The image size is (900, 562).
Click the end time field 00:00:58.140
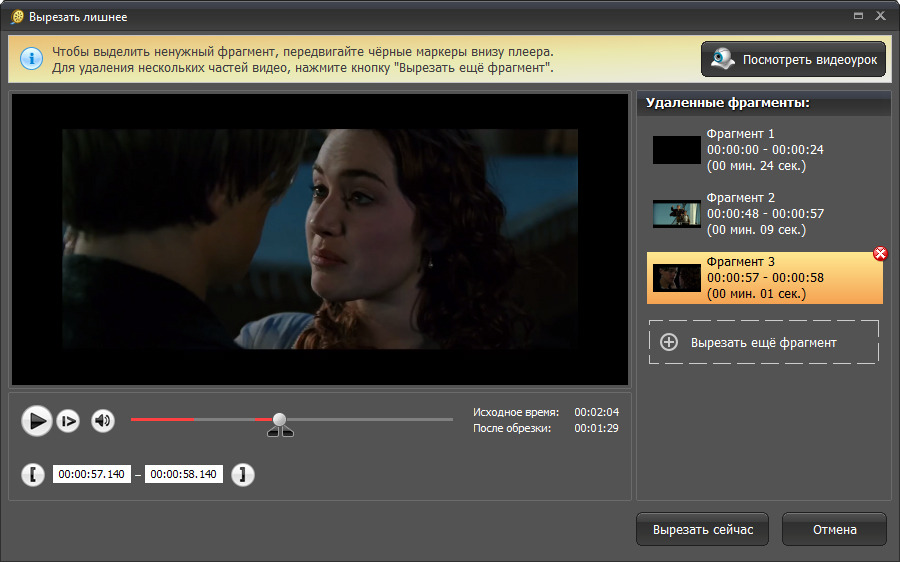pos(184,474)
